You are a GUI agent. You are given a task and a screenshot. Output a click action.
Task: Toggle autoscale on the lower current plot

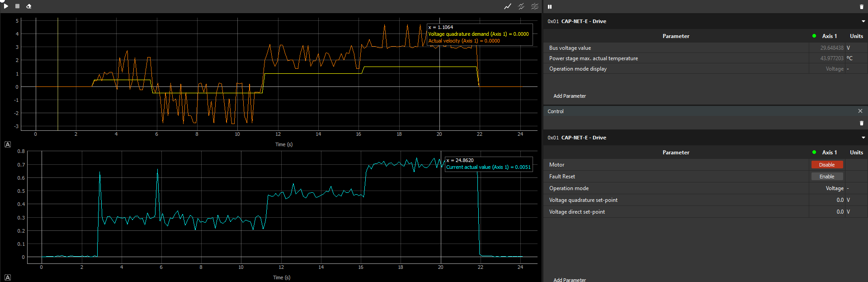[8, 277]
